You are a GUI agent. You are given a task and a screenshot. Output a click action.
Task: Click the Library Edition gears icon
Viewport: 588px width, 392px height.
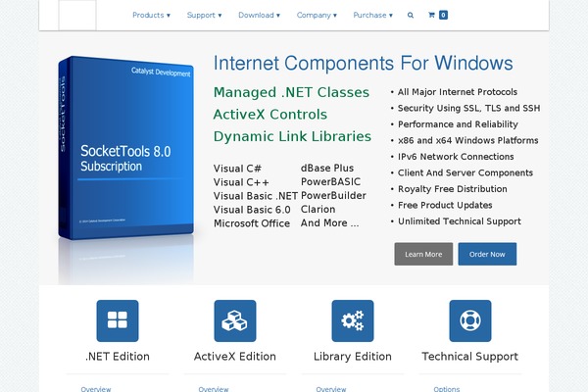[x=353, y=320]
